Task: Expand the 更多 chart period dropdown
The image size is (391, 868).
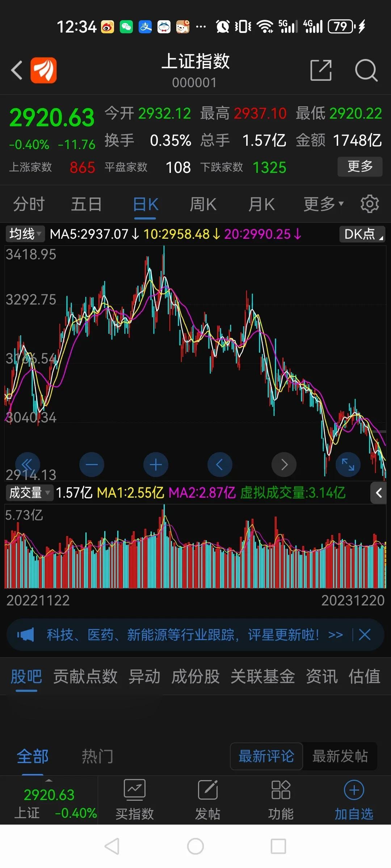Action: coord(323,204)
